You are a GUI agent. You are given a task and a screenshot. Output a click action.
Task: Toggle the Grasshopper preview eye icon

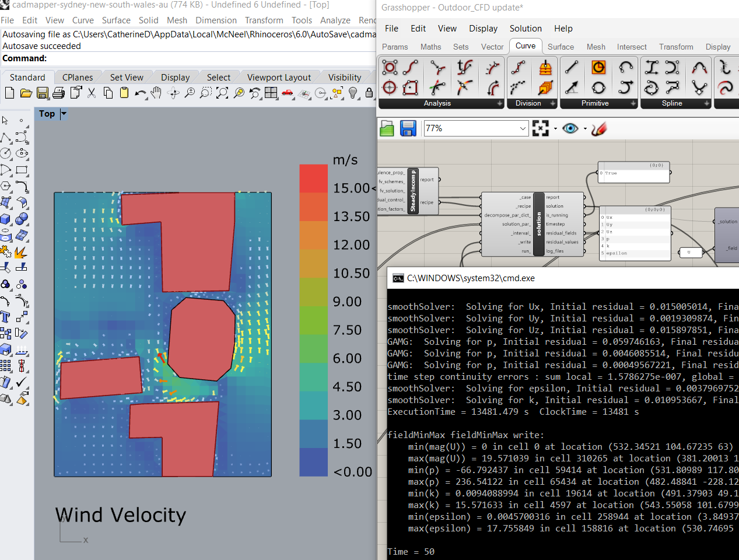[x=570, y=128]
